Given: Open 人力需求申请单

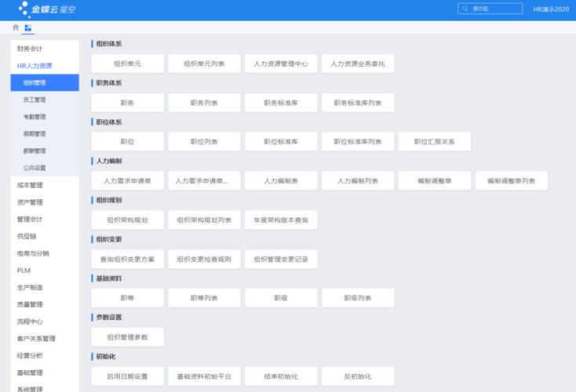Looking at the screenshot, I should (x=127, y=181).
